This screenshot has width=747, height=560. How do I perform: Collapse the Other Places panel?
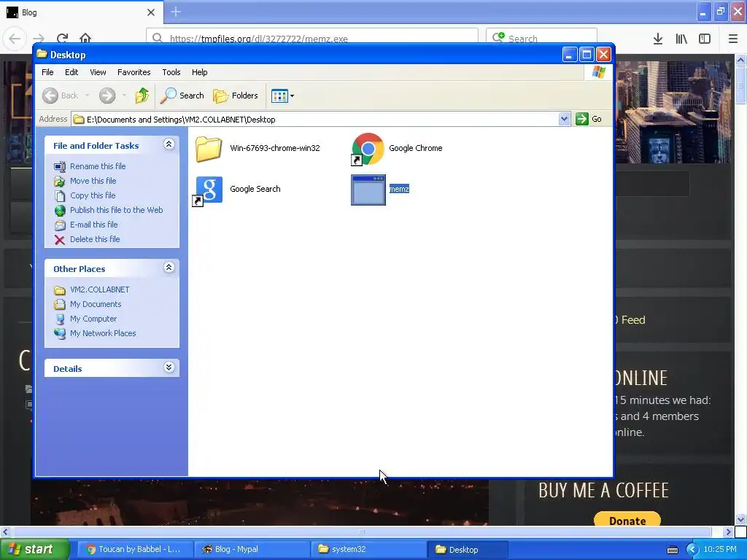(x=169, y=268)
